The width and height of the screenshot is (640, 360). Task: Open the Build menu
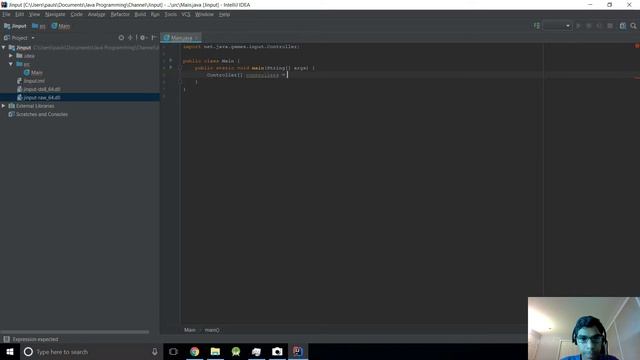pos(140,14)
